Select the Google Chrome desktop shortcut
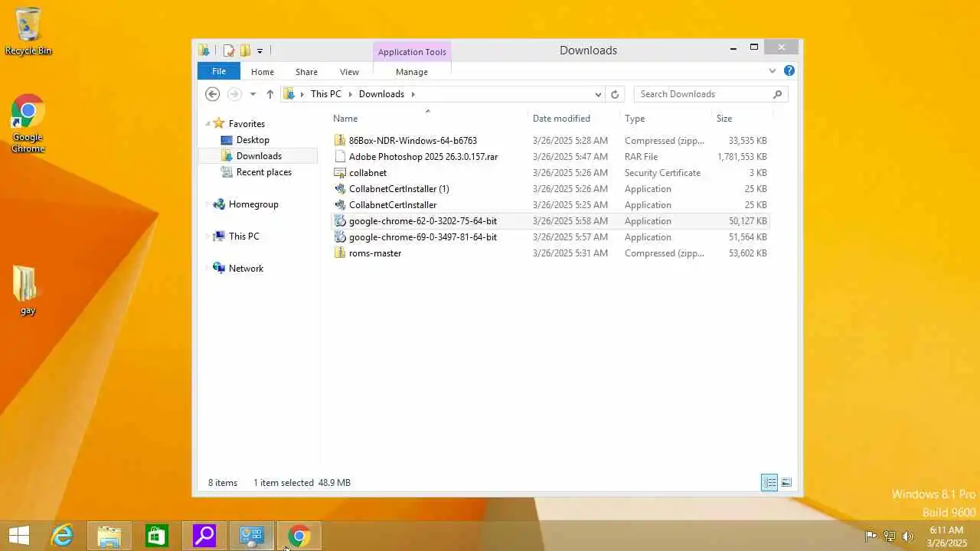The height and width of the screenshot is (551, 980). tap(28, 125)
